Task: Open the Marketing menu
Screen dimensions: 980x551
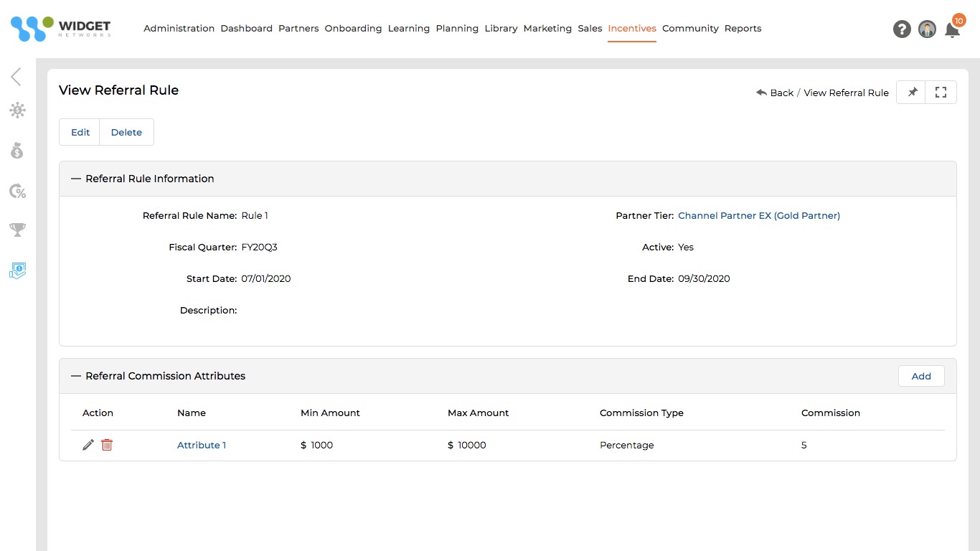Action: (x=547, y=29)
